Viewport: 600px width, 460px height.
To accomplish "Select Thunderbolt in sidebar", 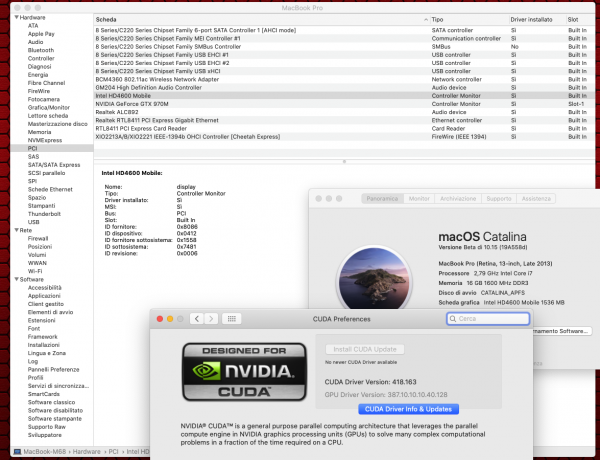I will pos(44,214).
